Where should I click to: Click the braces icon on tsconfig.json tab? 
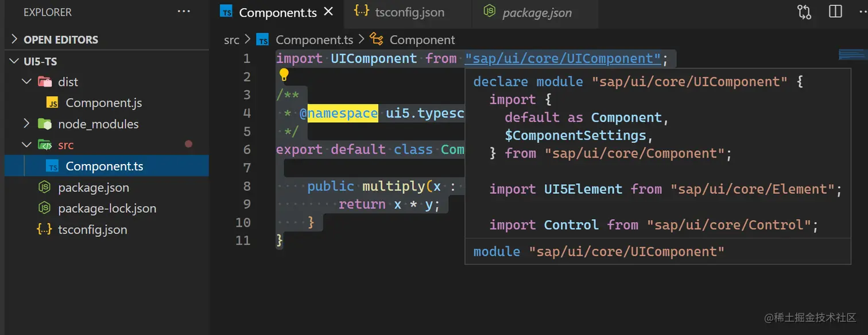tap(362, 11)
